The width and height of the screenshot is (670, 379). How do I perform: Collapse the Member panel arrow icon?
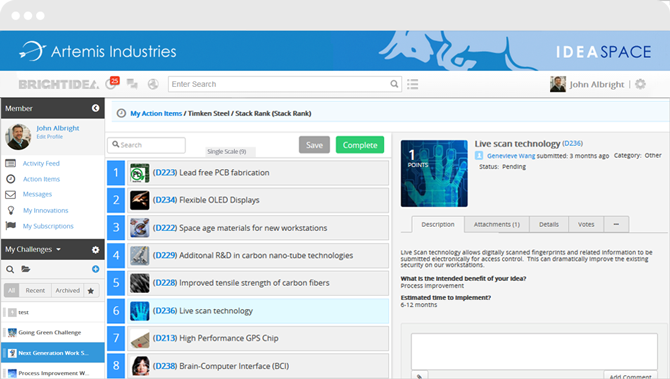(x=95, y=108)
